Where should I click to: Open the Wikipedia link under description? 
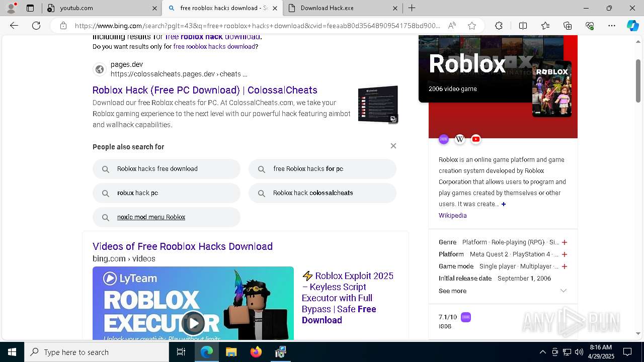tap(453, 215)
